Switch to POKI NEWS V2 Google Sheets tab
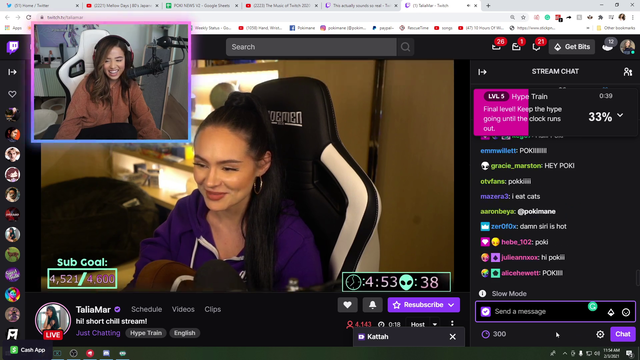The width and height of the screenshot is (640, 360). pyautogui.click(x=202, y=6)
